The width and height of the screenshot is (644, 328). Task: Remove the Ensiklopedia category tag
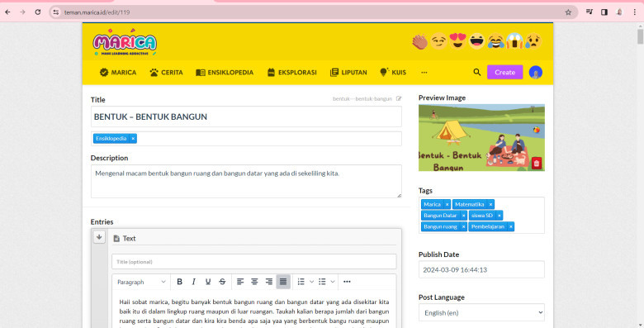pyautogui.click(x=133, y=139)
